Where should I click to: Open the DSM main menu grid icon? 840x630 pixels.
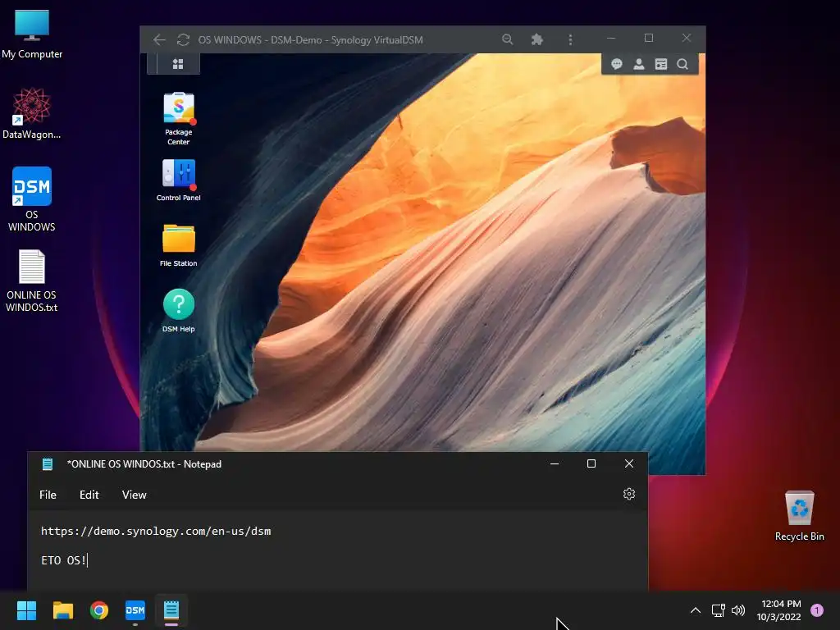click(x=178, y=64)
